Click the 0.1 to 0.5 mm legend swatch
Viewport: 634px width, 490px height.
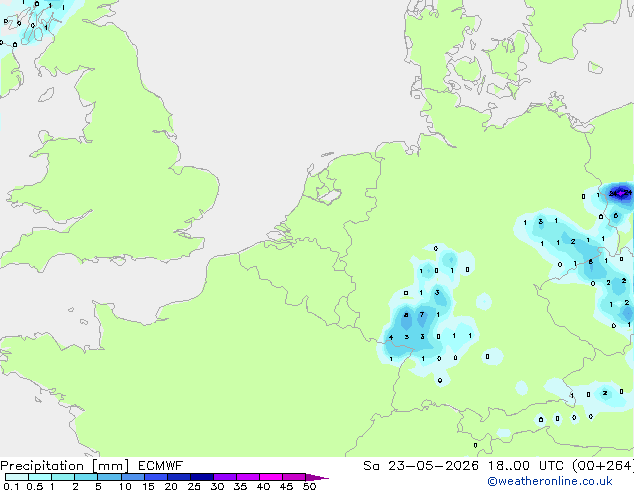tap(17, 477)
